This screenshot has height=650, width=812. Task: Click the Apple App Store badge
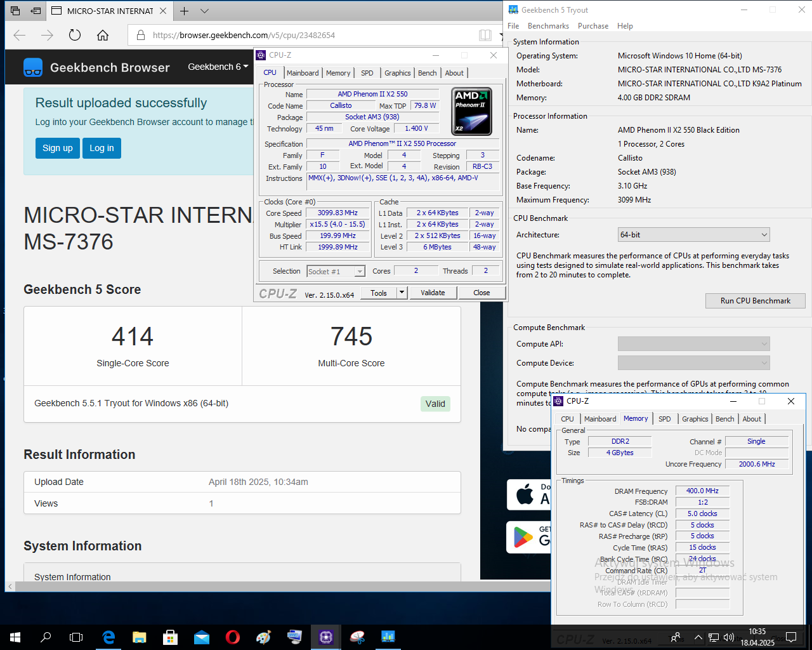tap(528, 494)
